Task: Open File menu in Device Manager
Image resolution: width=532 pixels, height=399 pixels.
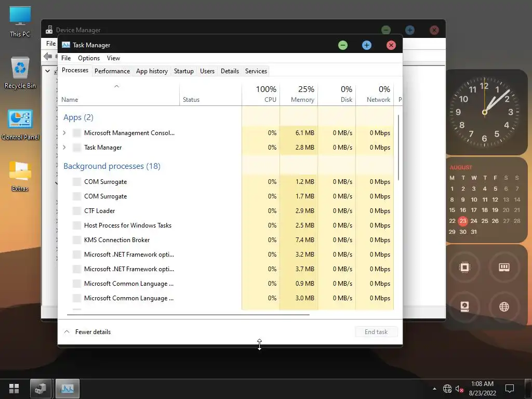Action: pos(51,44)
